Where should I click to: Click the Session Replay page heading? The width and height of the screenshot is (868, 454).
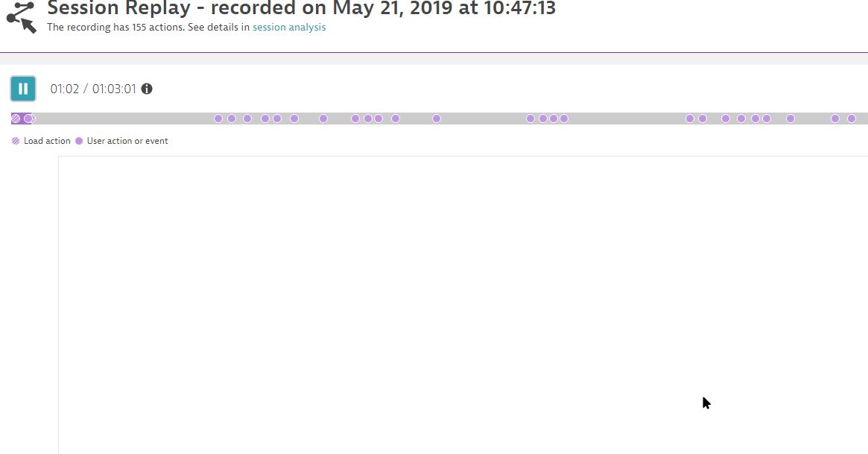click(x=301, y=9)
